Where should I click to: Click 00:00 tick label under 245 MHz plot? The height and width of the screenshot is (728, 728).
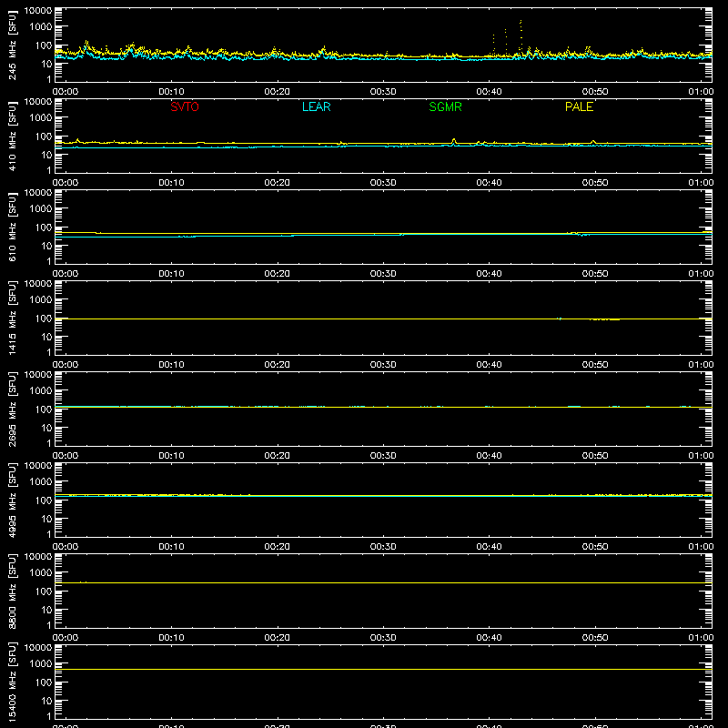pos(66,92)
